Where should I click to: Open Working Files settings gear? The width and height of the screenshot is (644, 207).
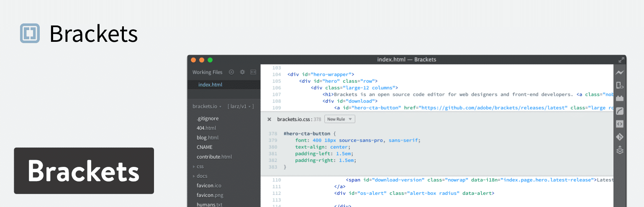(242, 72)
